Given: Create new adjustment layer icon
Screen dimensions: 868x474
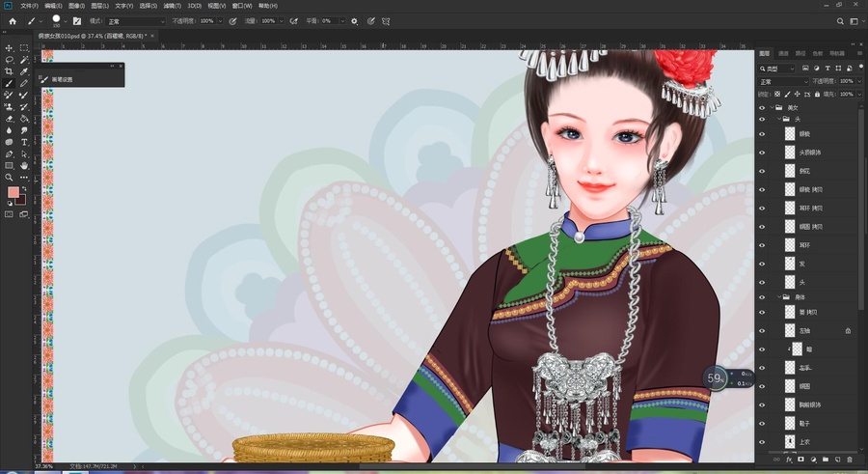Looking at the screenshot, I should (813, 460).
